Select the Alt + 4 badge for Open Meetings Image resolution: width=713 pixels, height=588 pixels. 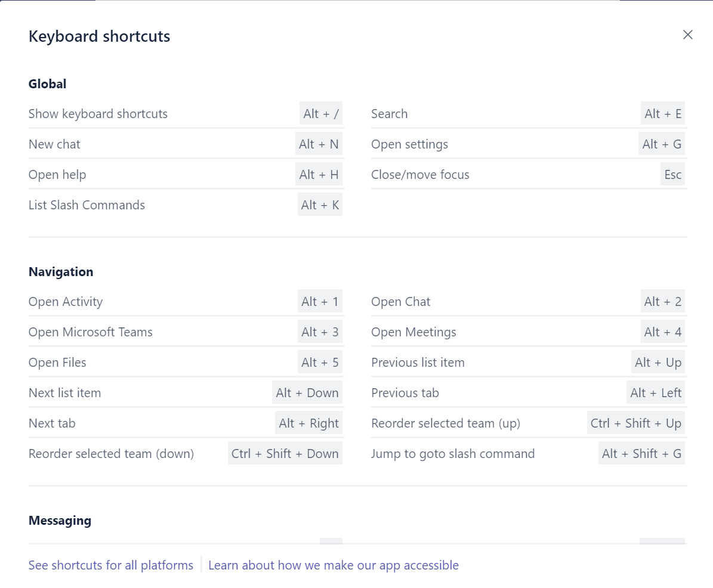tap(662, 332)
